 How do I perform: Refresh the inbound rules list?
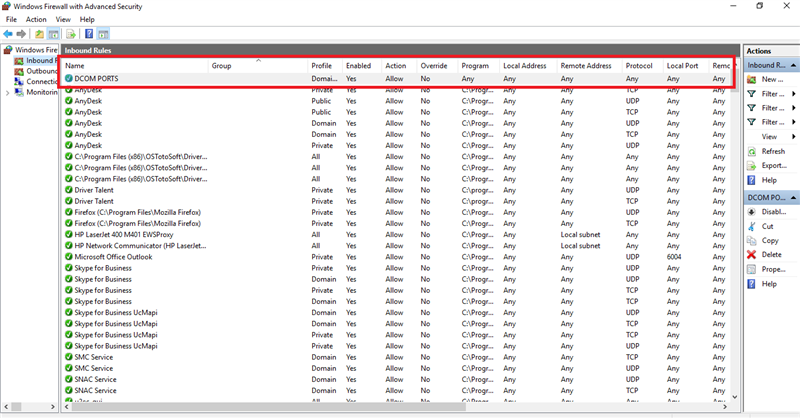tap(772, 151)
